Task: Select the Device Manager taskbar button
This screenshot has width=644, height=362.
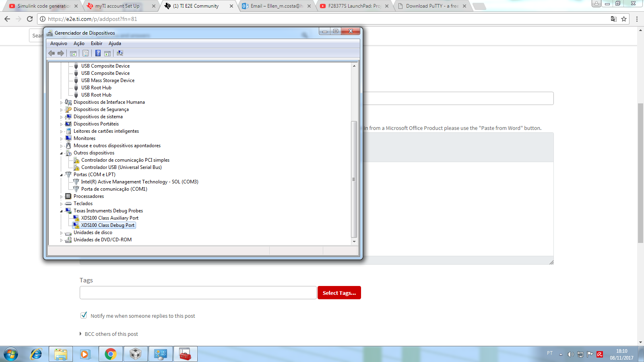Action: (161, 354)
